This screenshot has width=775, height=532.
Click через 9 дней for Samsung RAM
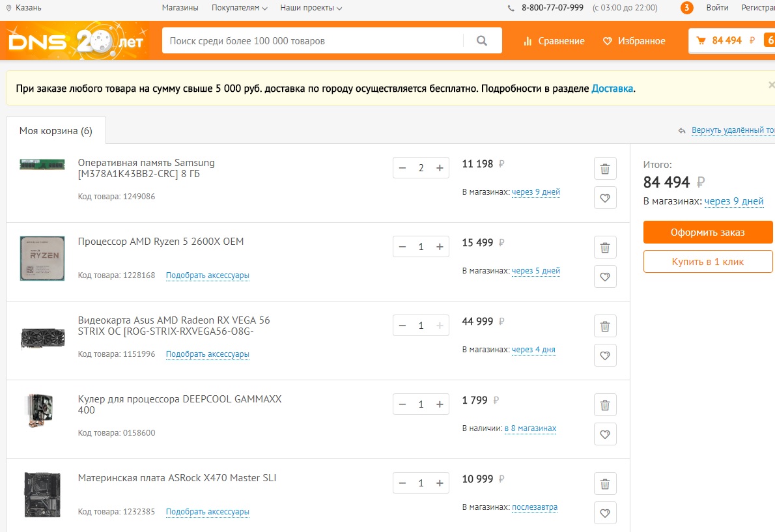point(536,192)
